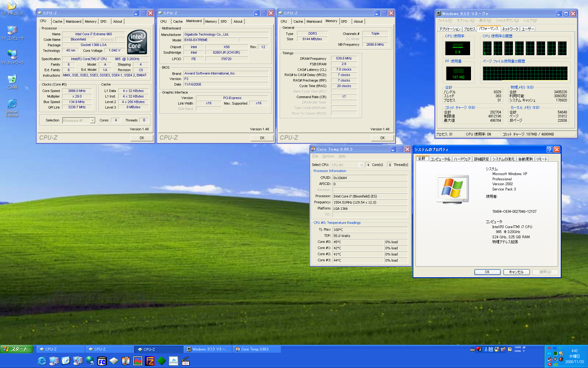Open the Options menu in Core Temp
The height and width of the screenshot is (368, 588).
coord(328,156)
